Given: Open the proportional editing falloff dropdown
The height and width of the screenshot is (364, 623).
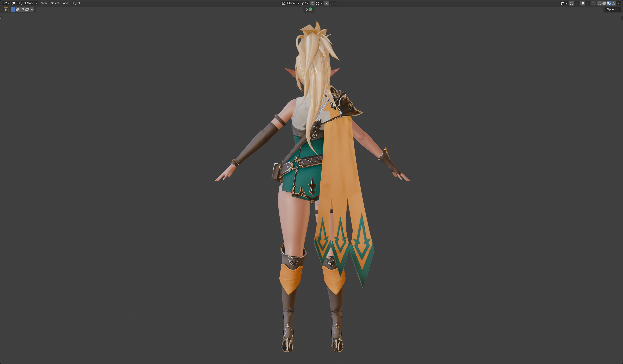Looking at the screenshot, I should (333, 3).
